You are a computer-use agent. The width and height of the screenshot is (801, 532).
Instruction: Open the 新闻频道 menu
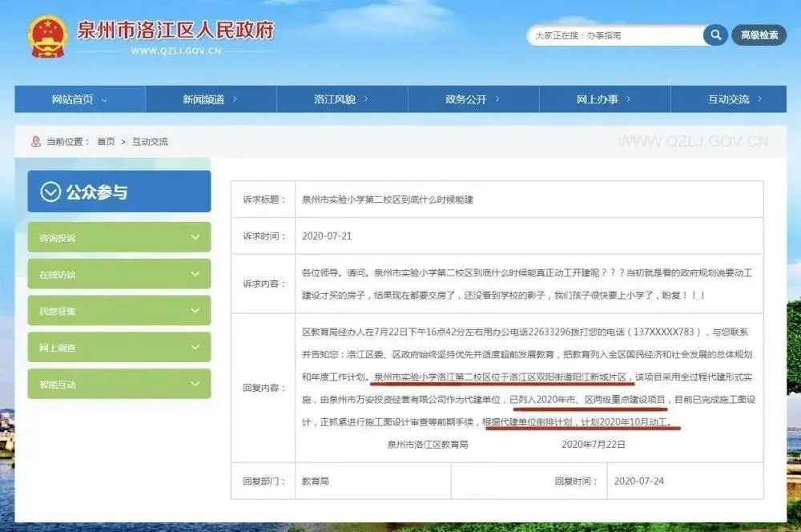click(x=211, y=99)
